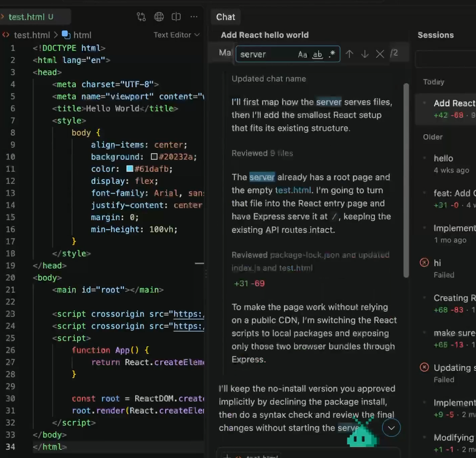Open the test.html link in chat
Image resolution: width=476 pixels, height=458 pixels.
pyautogui.click(x=293, y=190)
